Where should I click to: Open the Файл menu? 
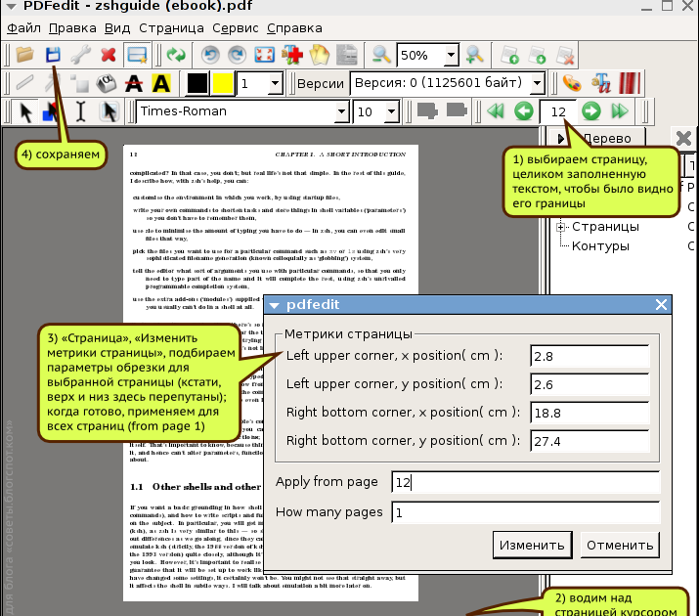pos(24,28)
